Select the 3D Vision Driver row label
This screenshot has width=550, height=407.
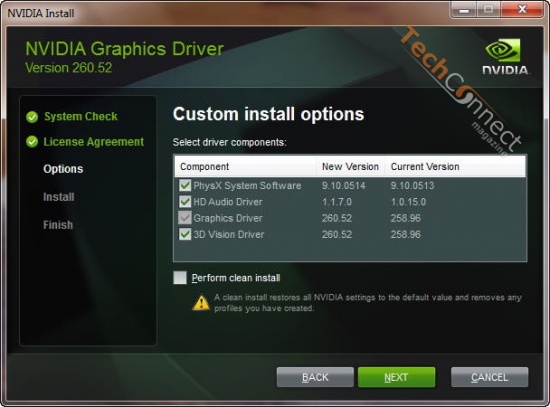click(x=229, y=234)
